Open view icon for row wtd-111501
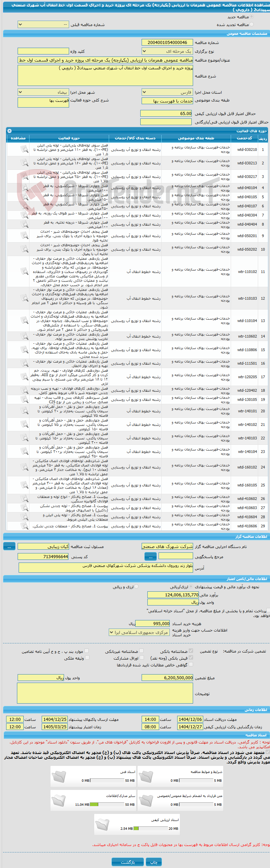The width and height of the screenshot is (270, 868). pyautogui.click(x=24, y=363)
